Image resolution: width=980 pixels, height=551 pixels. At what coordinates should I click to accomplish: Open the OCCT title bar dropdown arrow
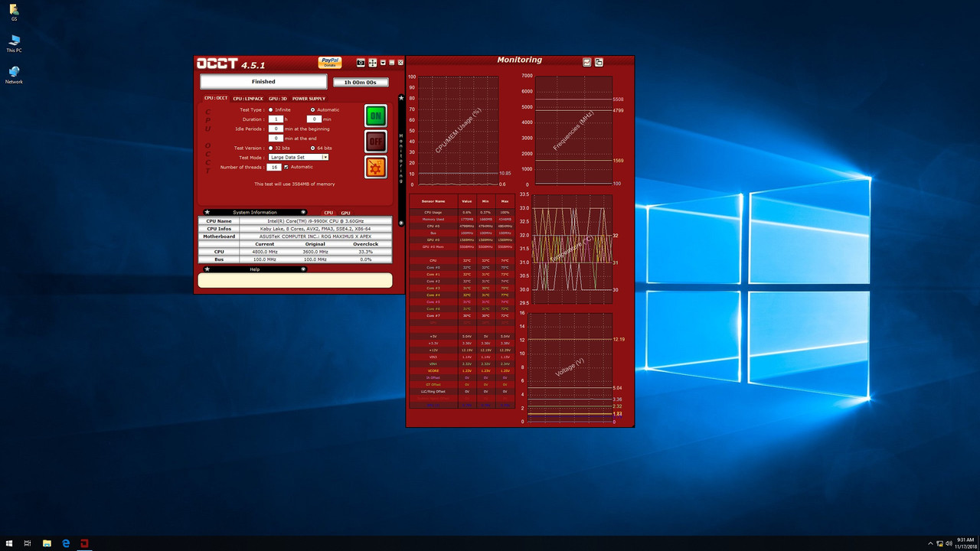pyautogui.click(x=383, y=63)
